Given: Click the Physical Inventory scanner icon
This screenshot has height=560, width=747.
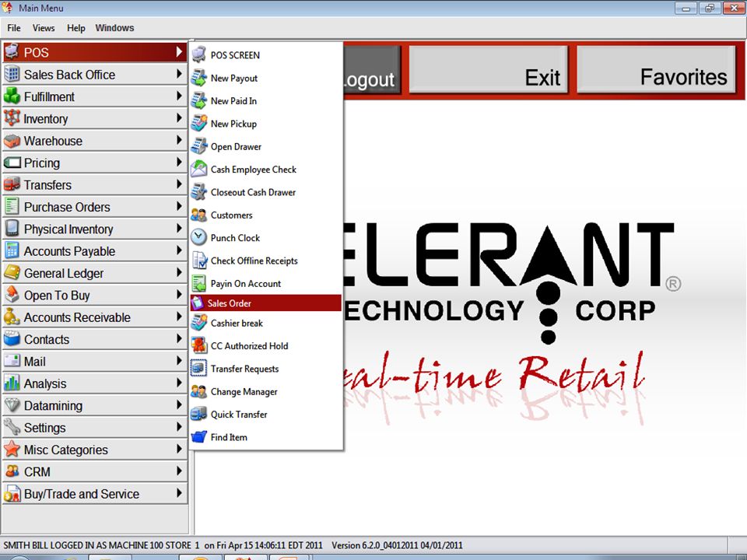Looking at the screenshot, I should point(12,229).
